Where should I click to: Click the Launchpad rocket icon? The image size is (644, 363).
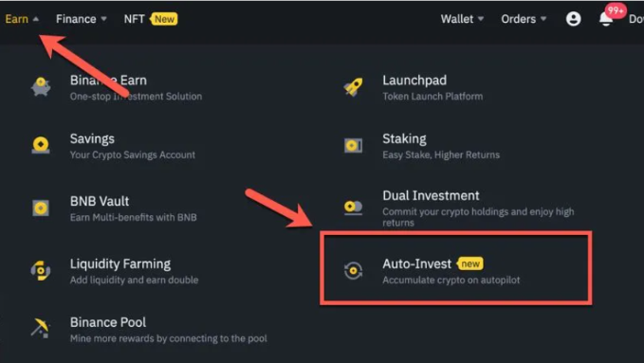(x=353, y=87)
